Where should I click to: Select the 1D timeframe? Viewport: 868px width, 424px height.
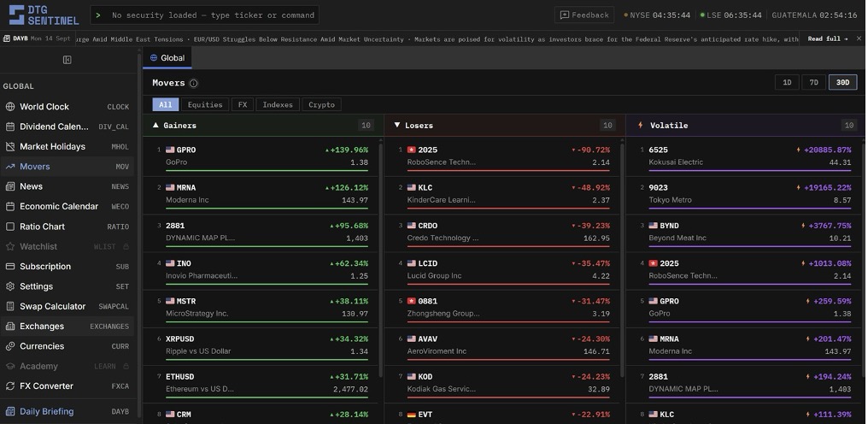click(787, 83)
